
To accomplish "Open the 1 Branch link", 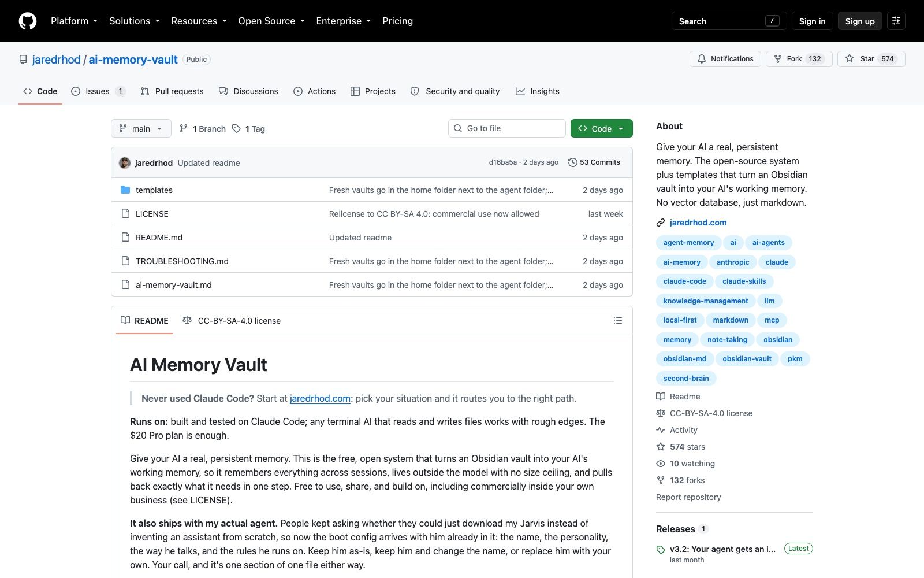I will point(203,128).
